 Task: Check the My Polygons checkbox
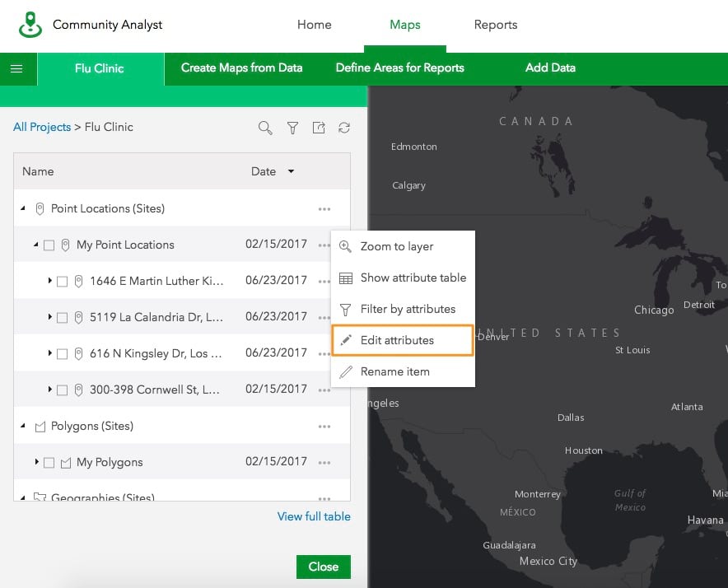49,463
